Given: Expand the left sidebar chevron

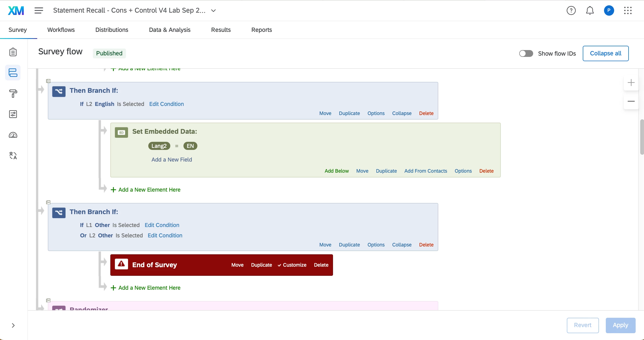Looking at the screenshot, I should coord(13,325).
